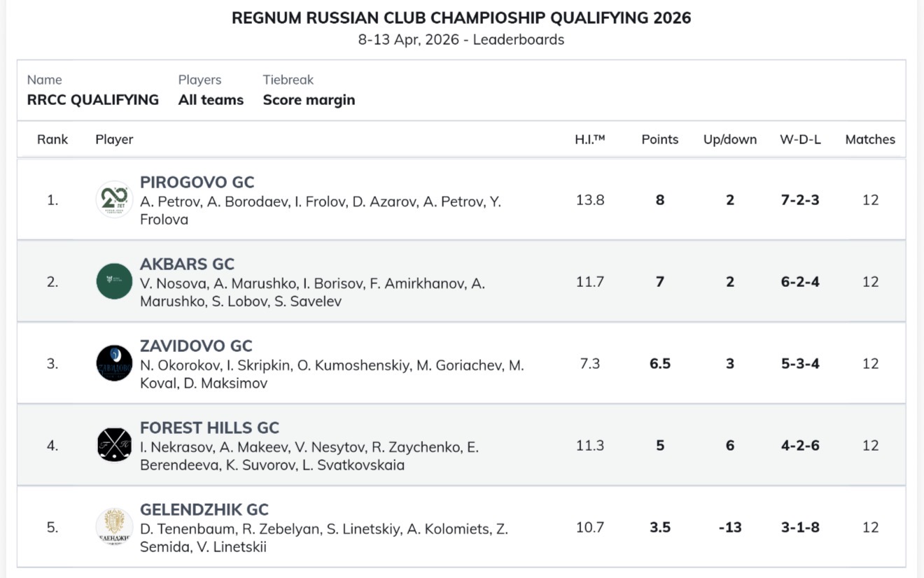Open the AKBARS GC team link
924x578 pixels.
pyautogui.click(x=187, y=265)
